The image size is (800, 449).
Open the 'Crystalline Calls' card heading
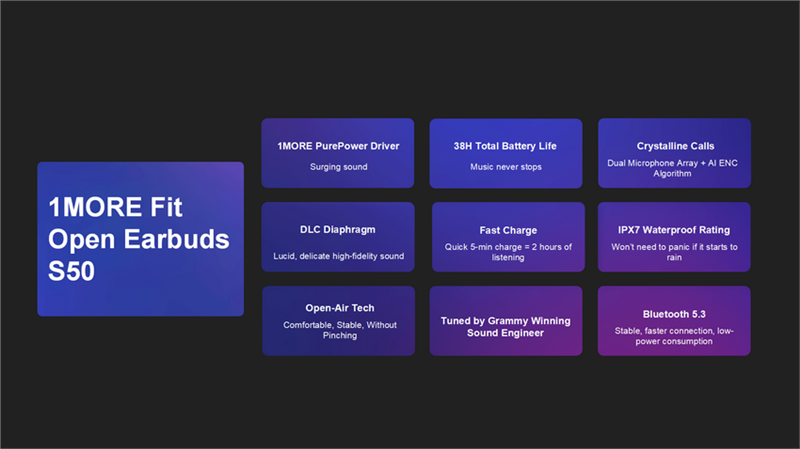pyautogui.click(x=674, y=145)
